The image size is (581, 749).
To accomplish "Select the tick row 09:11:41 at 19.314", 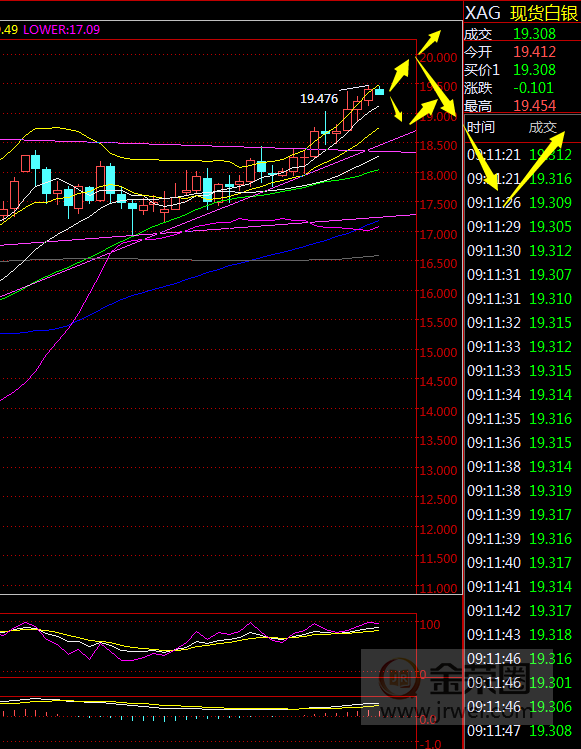I will (519, 587).
